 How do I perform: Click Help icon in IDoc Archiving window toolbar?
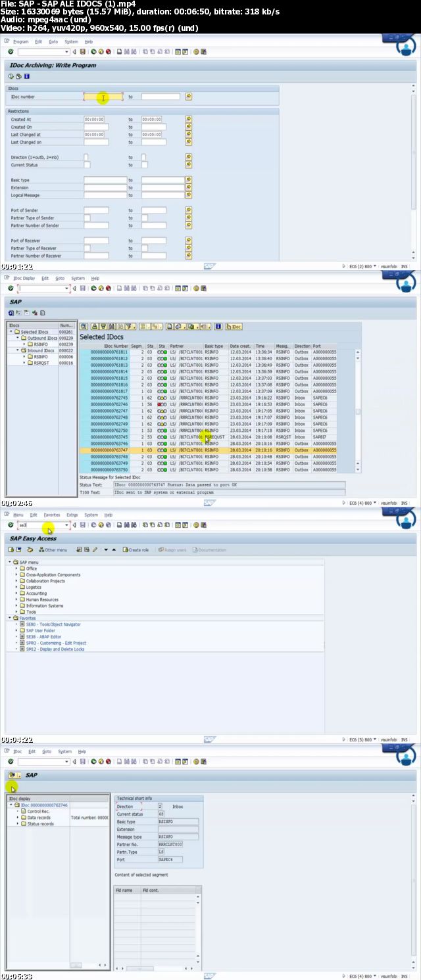coord(195,51)
